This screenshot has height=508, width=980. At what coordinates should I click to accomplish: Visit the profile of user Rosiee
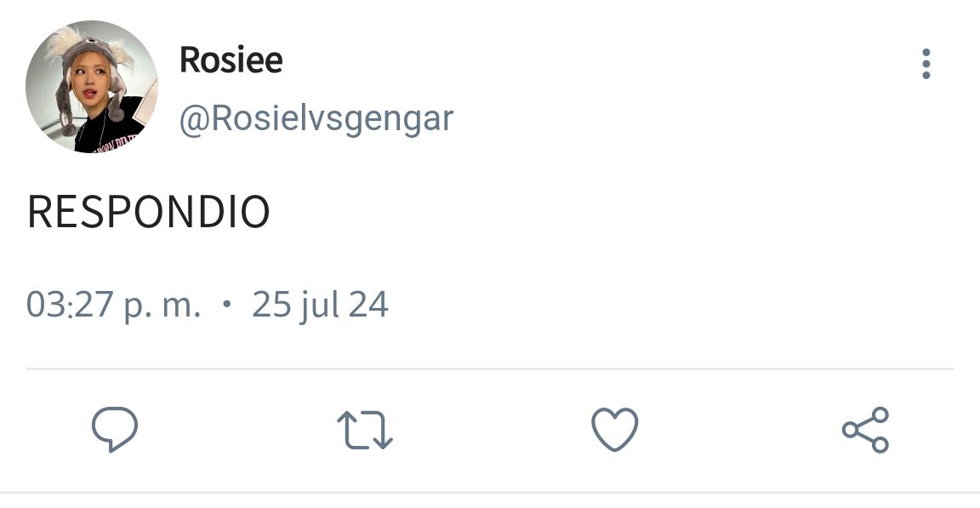(x=231, y=60)
